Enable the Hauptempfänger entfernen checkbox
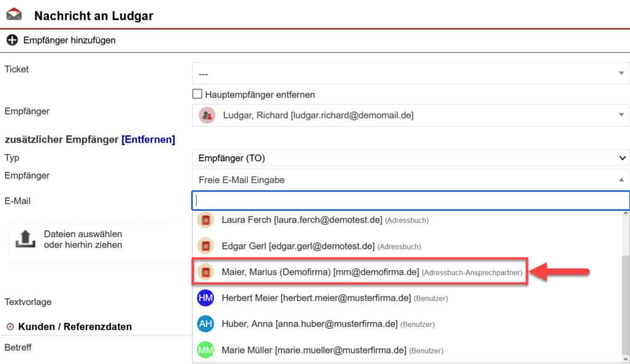630x364 pixels. point(197,94)
